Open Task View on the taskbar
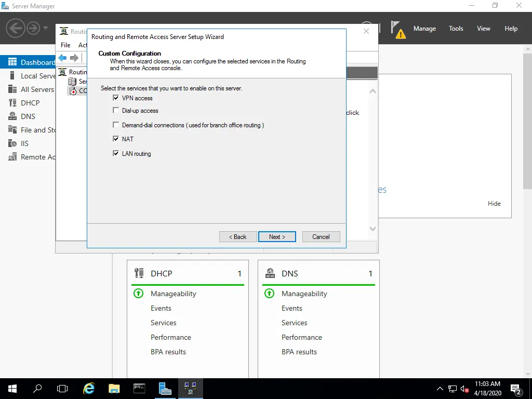The width and height of the screenshot is (532, 399). [62, 389]
